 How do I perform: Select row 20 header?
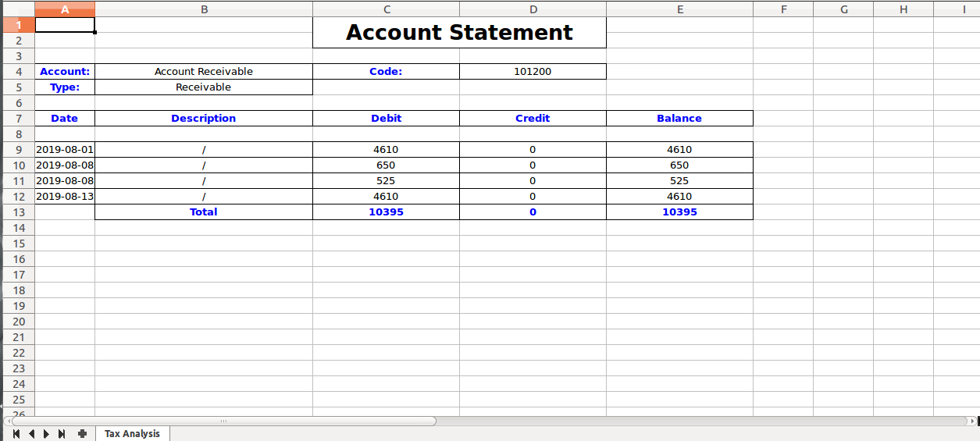[19, 322]
